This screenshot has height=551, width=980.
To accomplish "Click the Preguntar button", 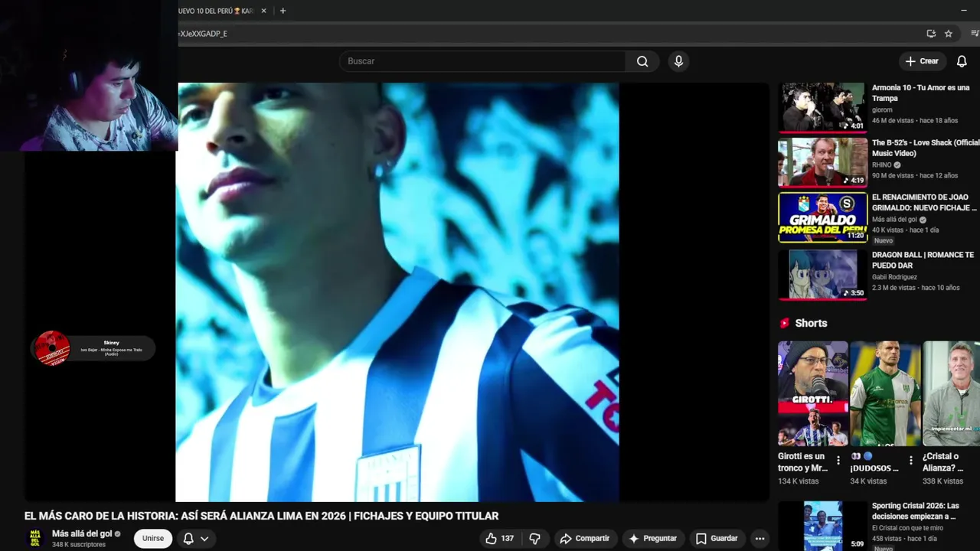I will click(653, 539).
